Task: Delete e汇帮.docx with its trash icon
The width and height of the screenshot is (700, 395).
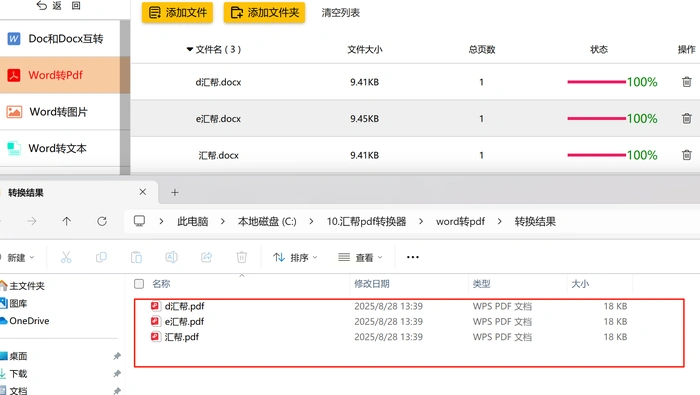Action: click(x=687, y=118)
